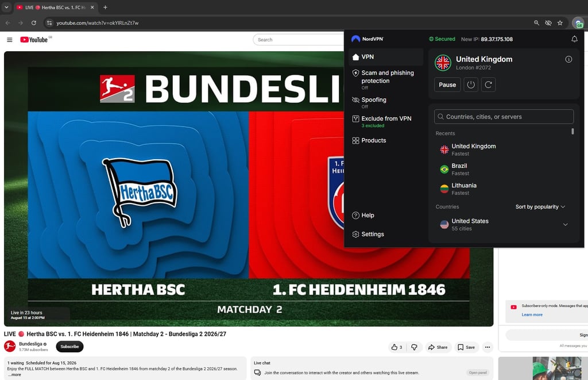Pause the VPN connection
The image size is (588, 380).
[447, 85]
